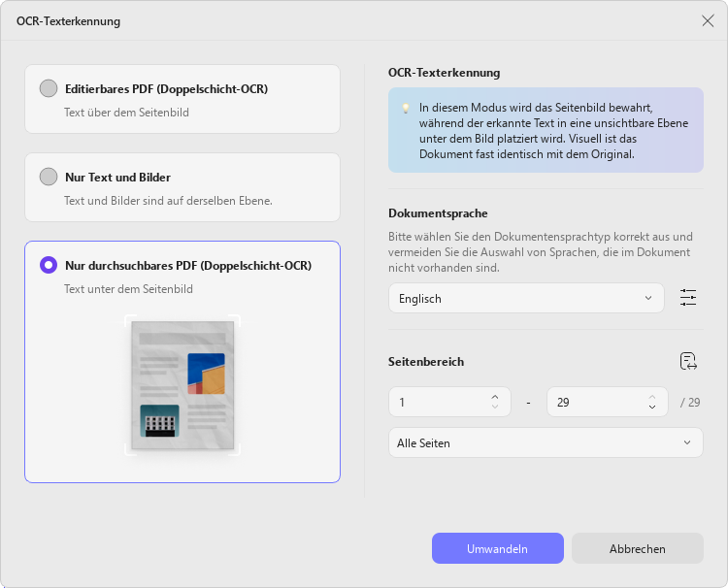Image resolution: width=728 pixels, height=588 pixels.
Task: Click the document preview thumbnail image
Action: point(182,385)
